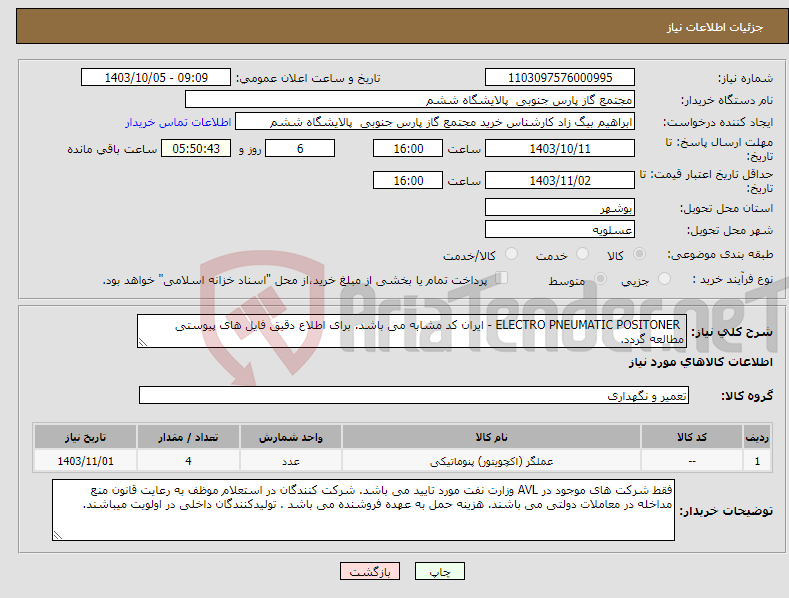
Task: Click the row number cell 1
Action: 757,461
